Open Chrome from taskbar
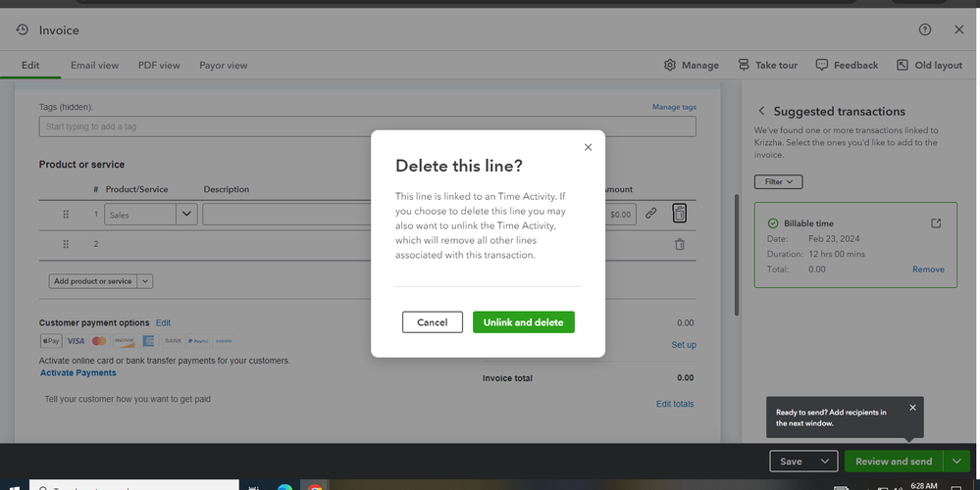 pyautogui.click(x=315, y=486)
